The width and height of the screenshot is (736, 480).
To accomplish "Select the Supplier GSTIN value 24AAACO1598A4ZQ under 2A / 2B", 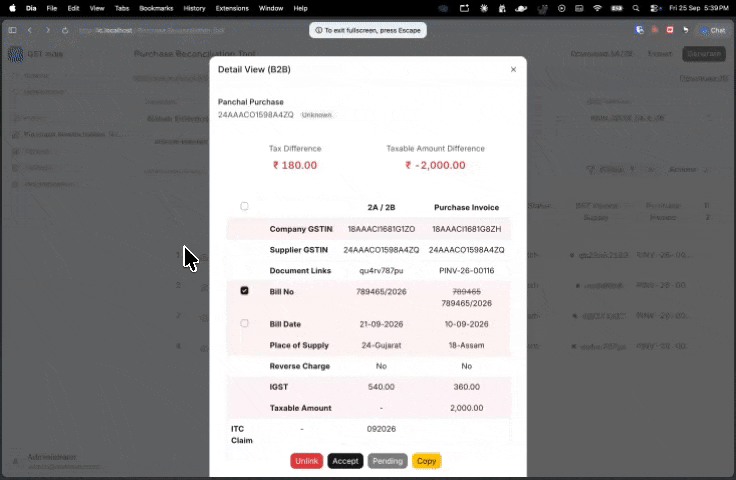I will pos(381,250).
